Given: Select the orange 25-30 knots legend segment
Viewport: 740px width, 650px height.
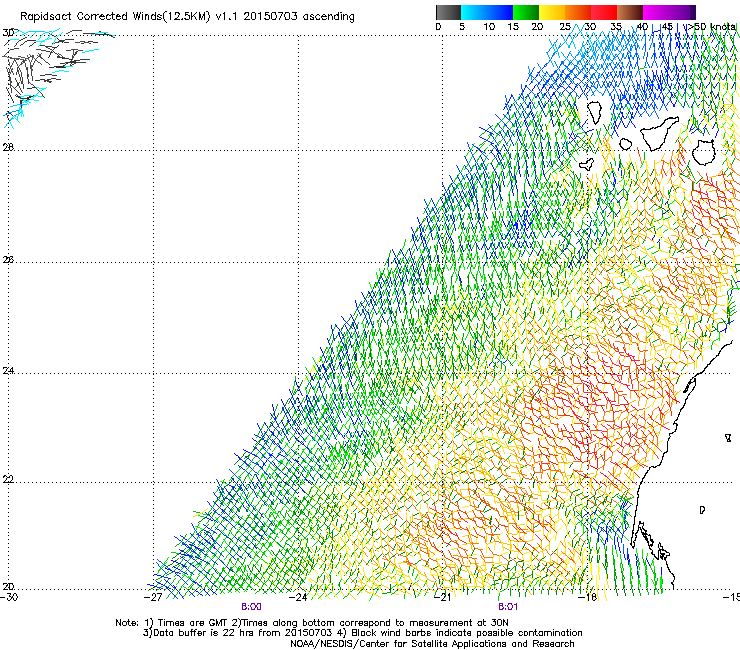Looking at the screenshot, I should 578,12.
